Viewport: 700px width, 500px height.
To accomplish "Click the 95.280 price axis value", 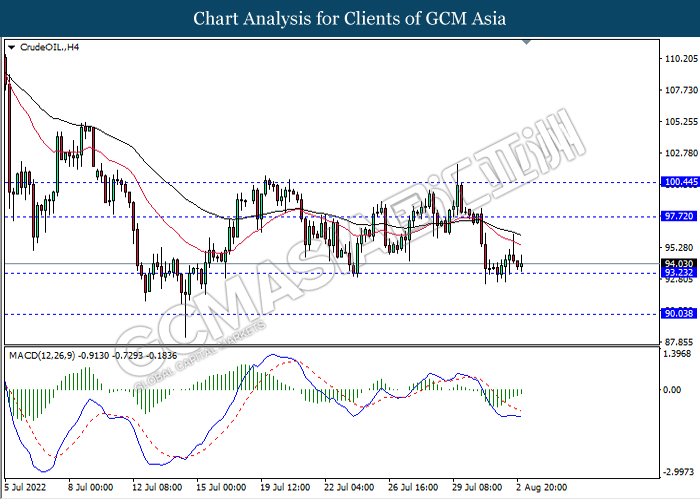I will [679, 248].
